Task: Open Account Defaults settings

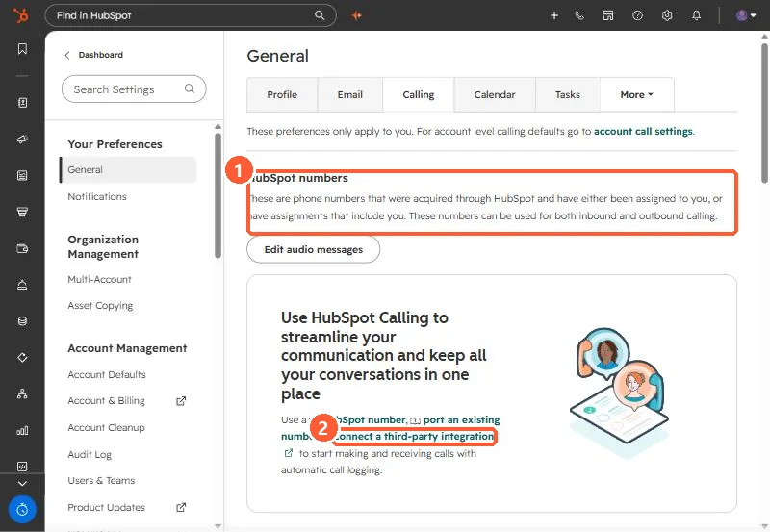Action: click(107, 374)
